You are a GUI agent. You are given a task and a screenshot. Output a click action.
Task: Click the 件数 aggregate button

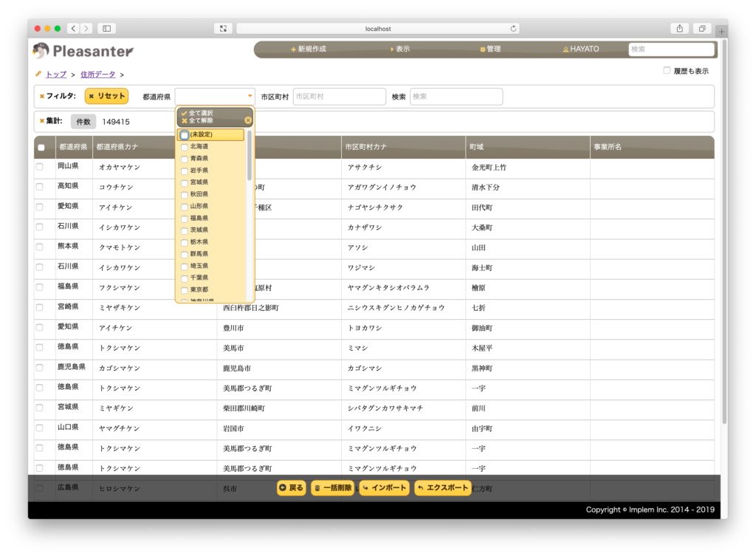click(x=83, y=122)
